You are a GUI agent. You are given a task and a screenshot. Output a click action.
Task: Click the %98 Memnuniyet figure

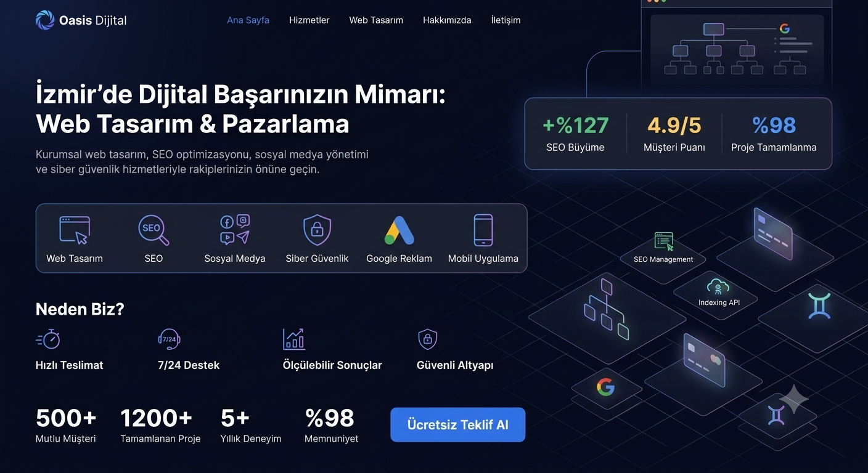(x=332, y=426)
